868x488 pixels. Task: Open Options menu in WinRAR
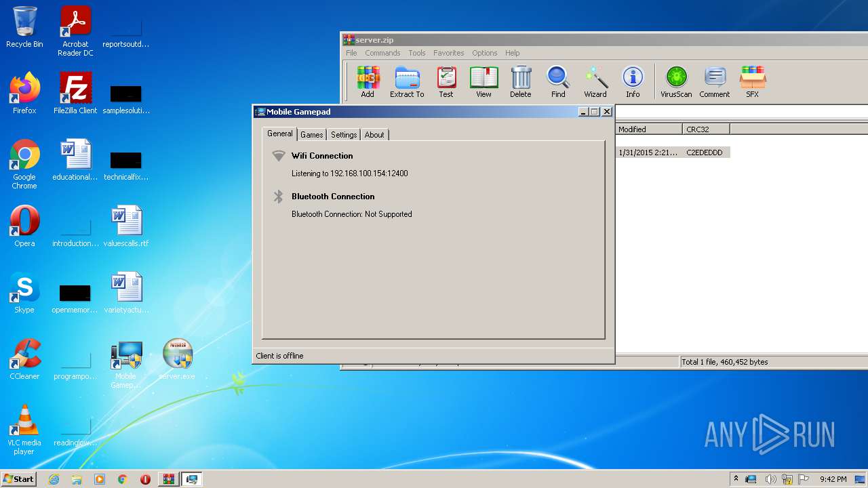(x=485, y=53)
